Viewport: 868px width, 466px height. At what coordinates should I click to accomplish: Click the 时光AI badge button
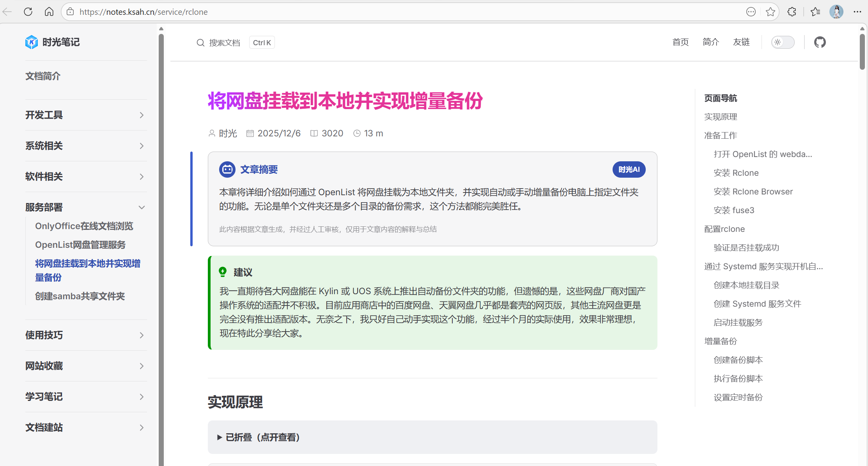[629, 169]
